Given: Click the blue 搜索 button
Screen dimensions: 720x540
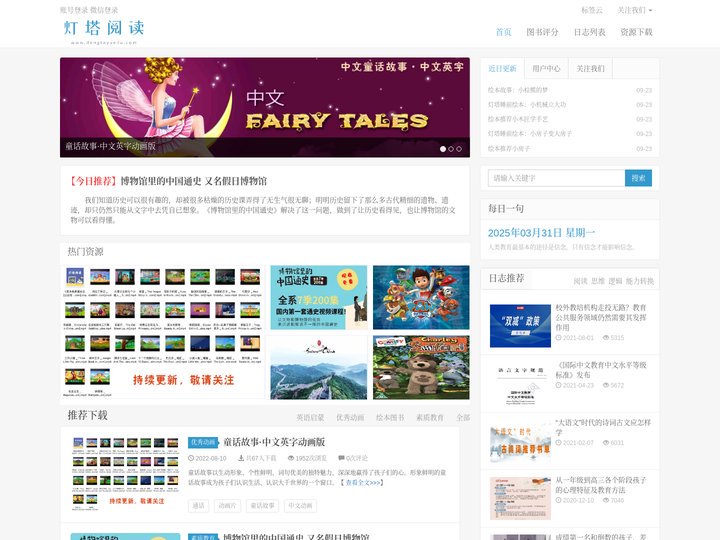Looking at the screenshot, I should [638, 178].
